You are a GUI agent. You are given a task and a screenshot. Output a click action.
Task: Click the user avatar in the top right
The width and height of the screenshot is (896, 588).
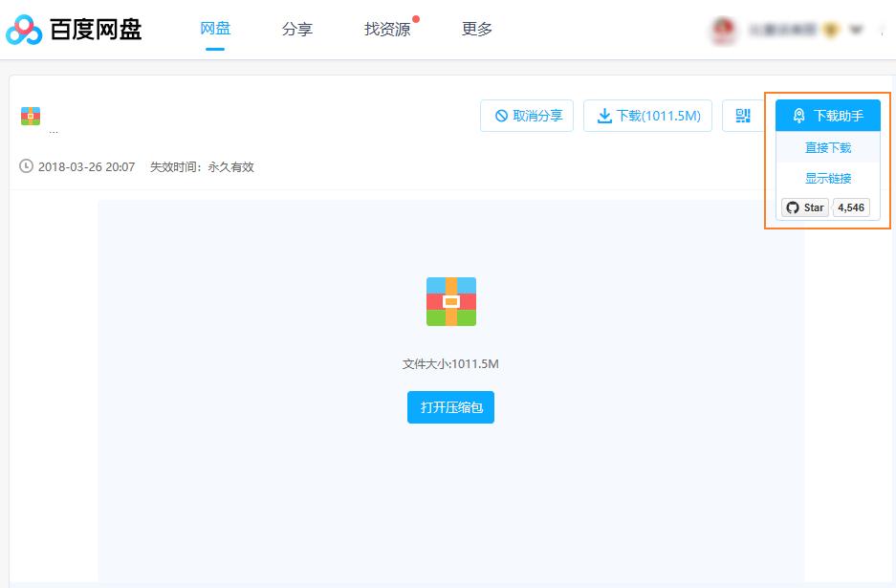[x=724, y=30]
